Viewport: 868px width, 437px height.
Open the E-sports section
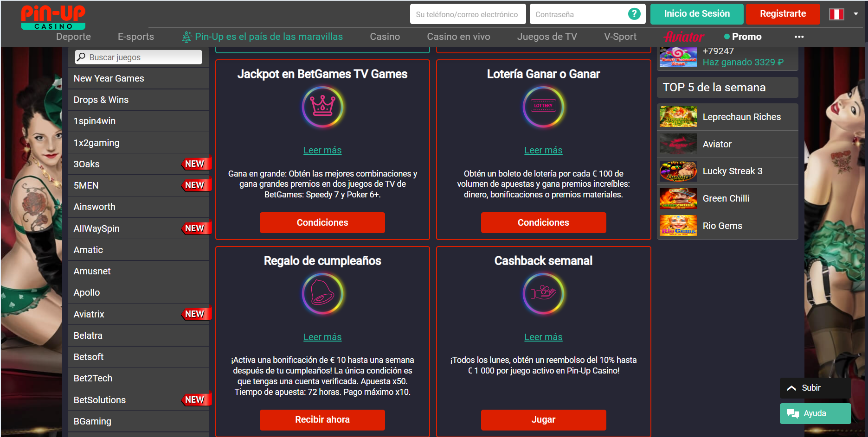coord(136,37)
